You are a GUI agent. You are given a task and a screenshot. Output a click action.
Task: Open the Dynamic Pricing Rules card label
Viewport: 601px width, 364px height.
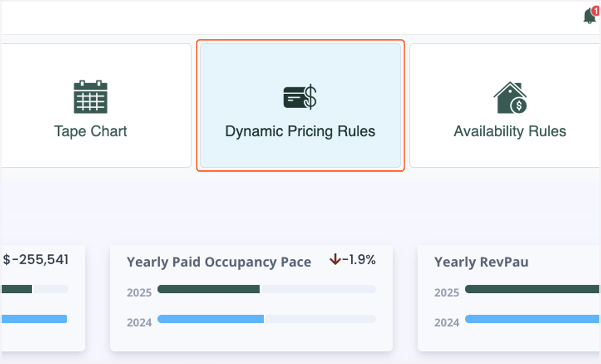(x=300, y=131)
